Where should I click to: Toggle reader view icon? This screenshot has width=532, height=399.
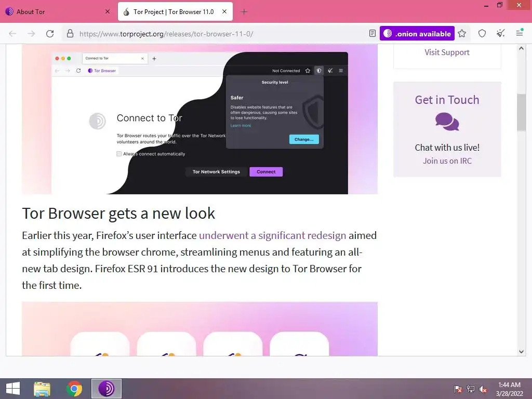tap(372, 33)
